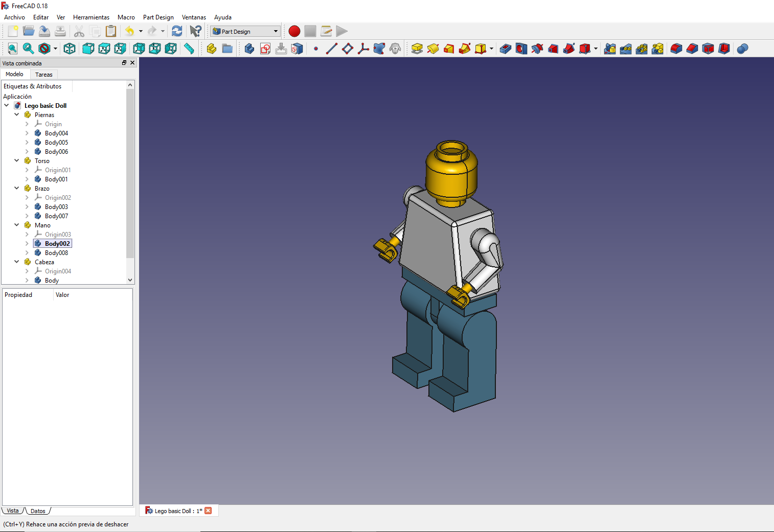
Task: Switch to left view
Action: tap(171, 49)
